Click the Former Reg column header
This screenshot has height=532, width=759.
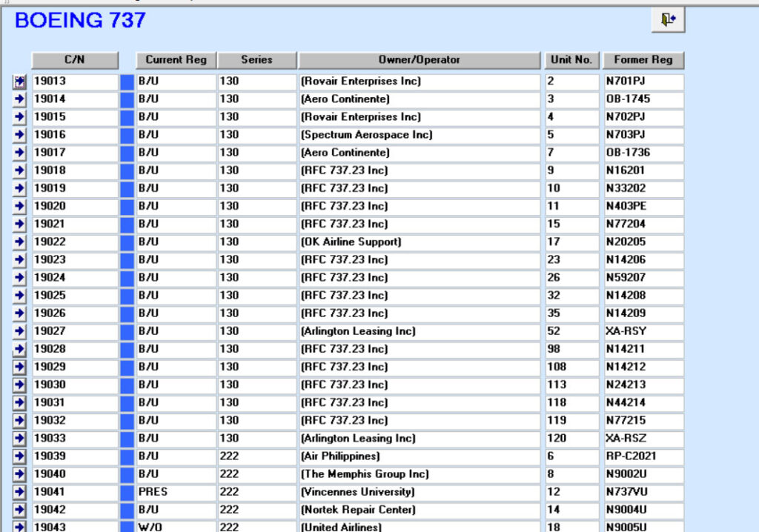coord(643,60)
